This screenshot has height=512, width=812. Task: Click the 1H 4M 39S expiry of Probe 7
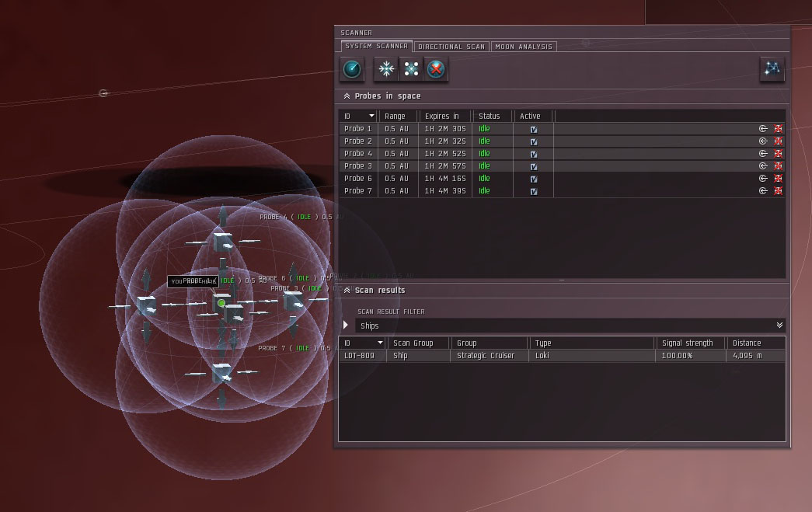coord(444,191)
